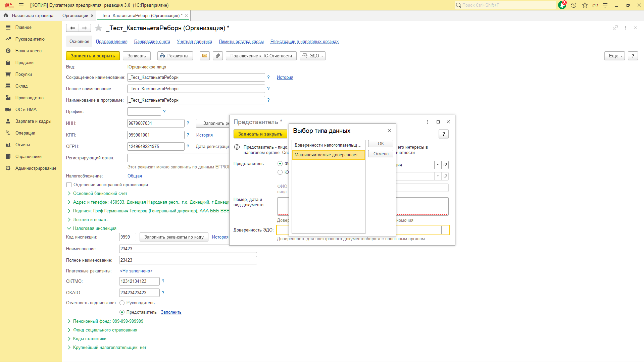Close the Организации tab
This screenshot has width=644, height=362.
click(92, 15)
